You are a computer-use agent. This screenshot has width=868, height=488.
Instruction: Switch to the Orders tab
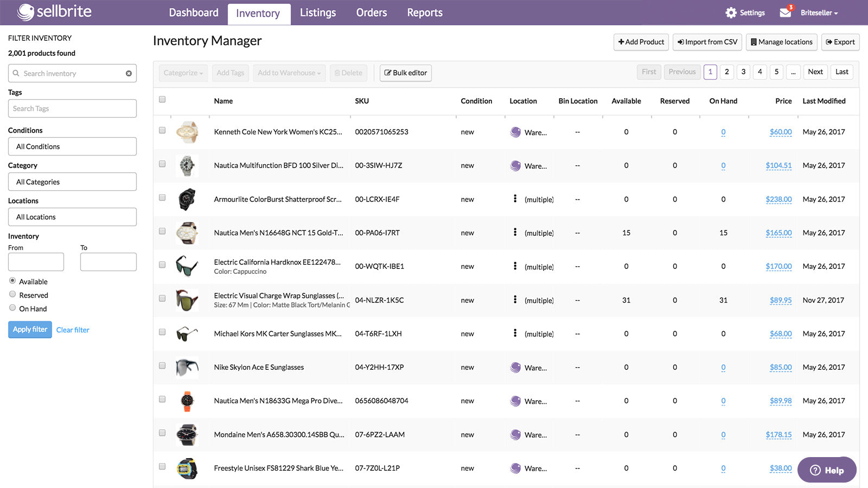tap(371, 12)
